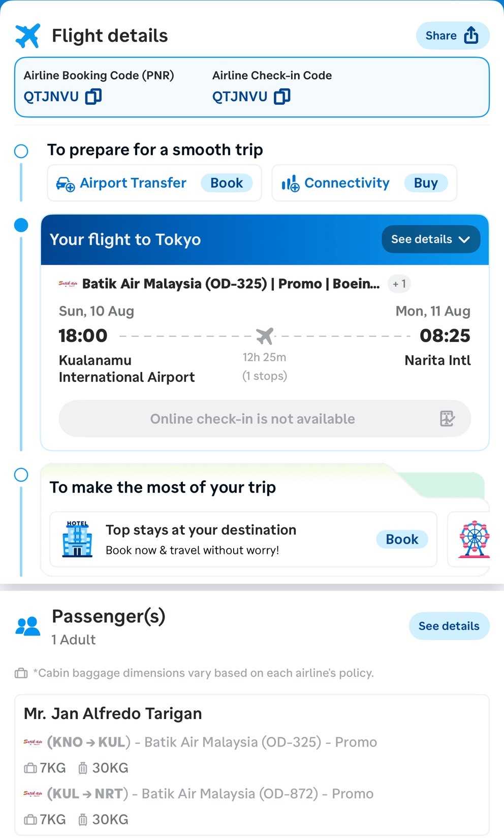Open the Ferris wheel attractions card
The image size is (504, 839).
[x=474, y=539]
